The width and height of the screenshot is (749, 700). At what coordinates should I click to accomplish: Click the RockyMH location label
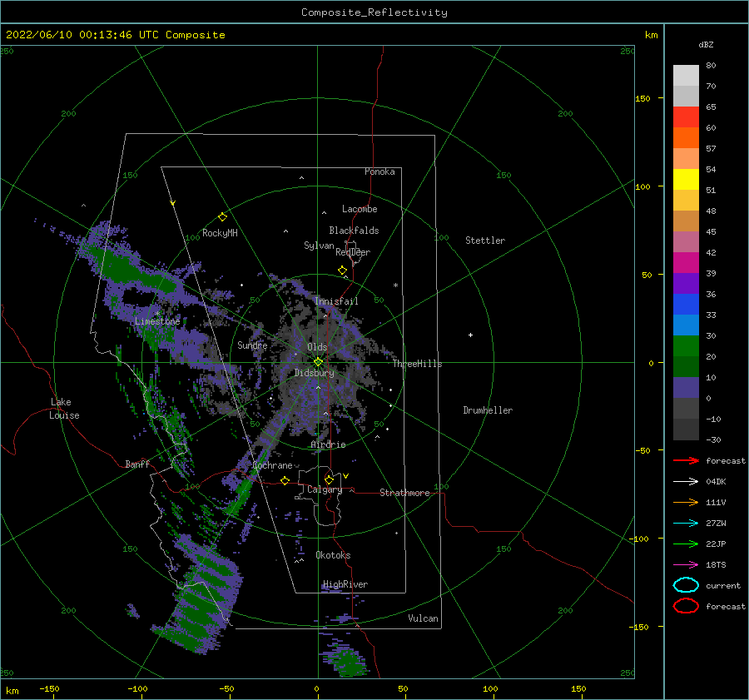[220, 233]
